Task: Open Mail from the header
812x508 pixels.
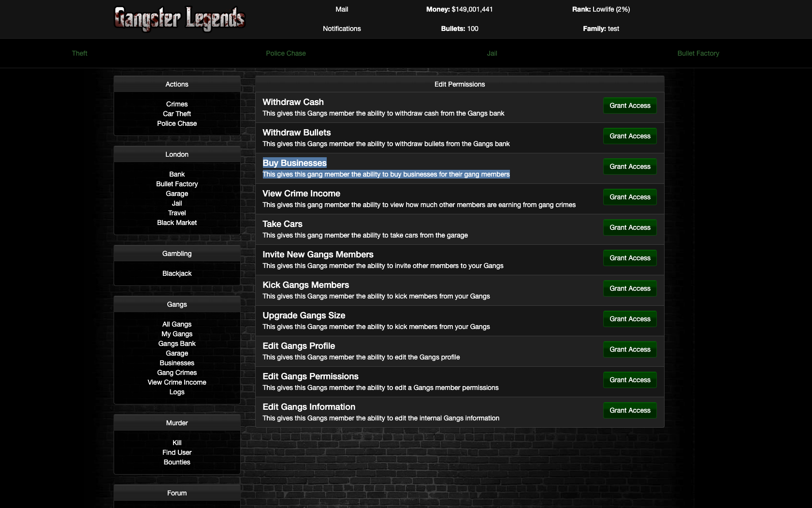Action: pyautogui.click(x=342, y=9)
